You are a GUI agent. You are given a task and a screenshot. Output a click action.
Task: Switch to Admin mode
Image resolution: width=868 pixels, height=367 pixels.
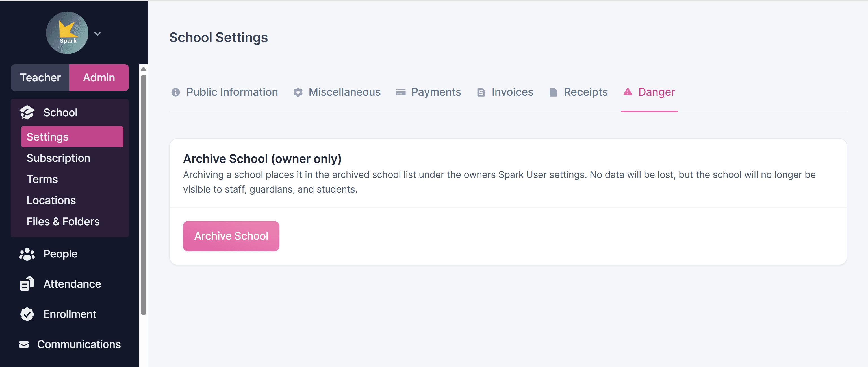click(x=99, y=77)
